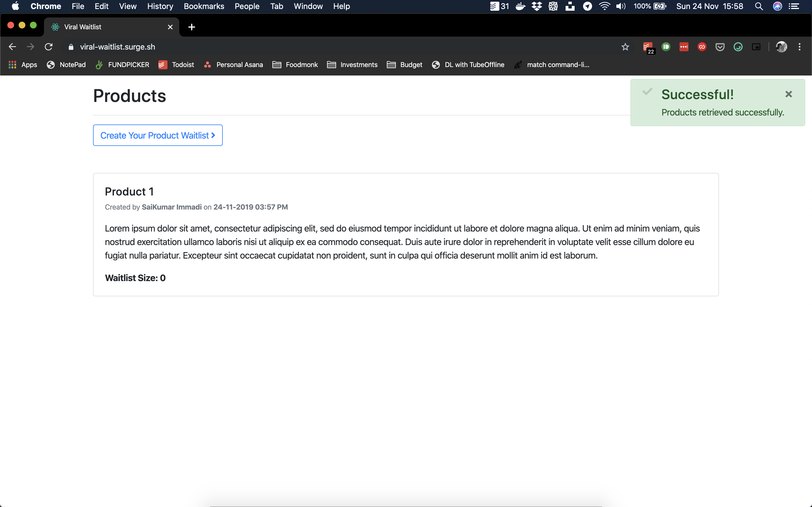The width and height of the screenshot is (812, 507).
Task: Open the Chrome three-dot menu
Action: tap(799, 47)
